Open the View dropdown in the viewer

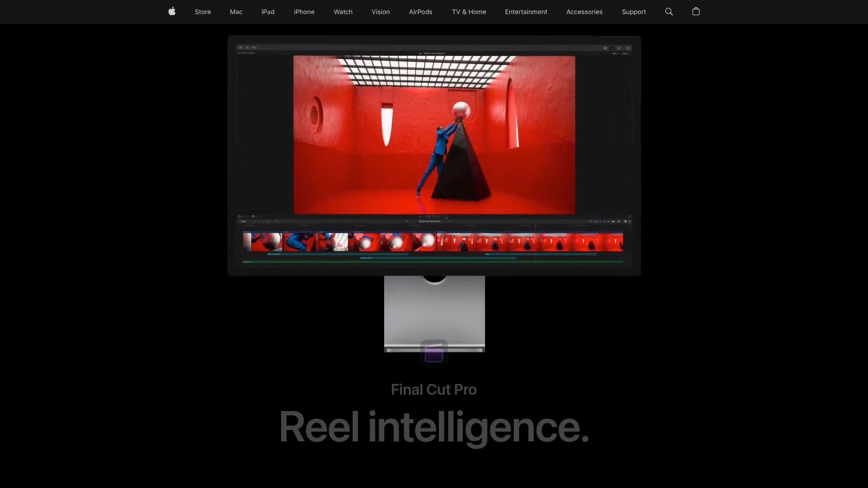click(x=626, y=53)
